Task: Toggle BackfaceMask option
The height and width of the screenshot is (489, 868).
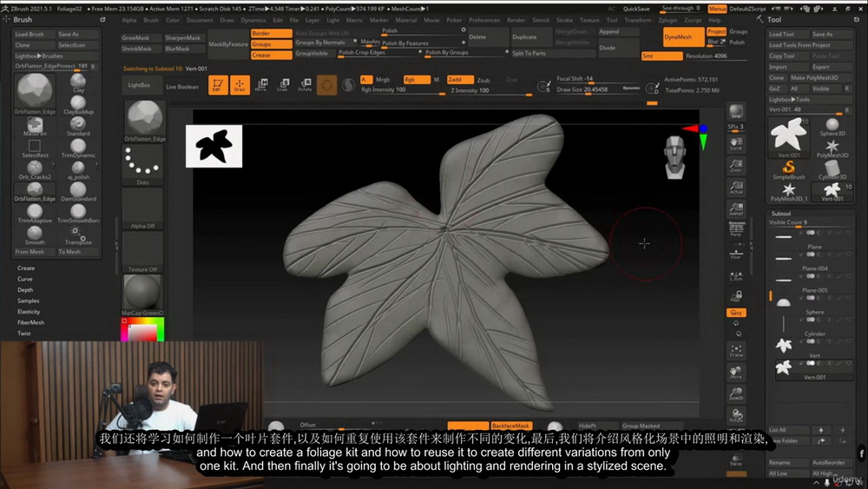Action: click(x=510, y=426)
